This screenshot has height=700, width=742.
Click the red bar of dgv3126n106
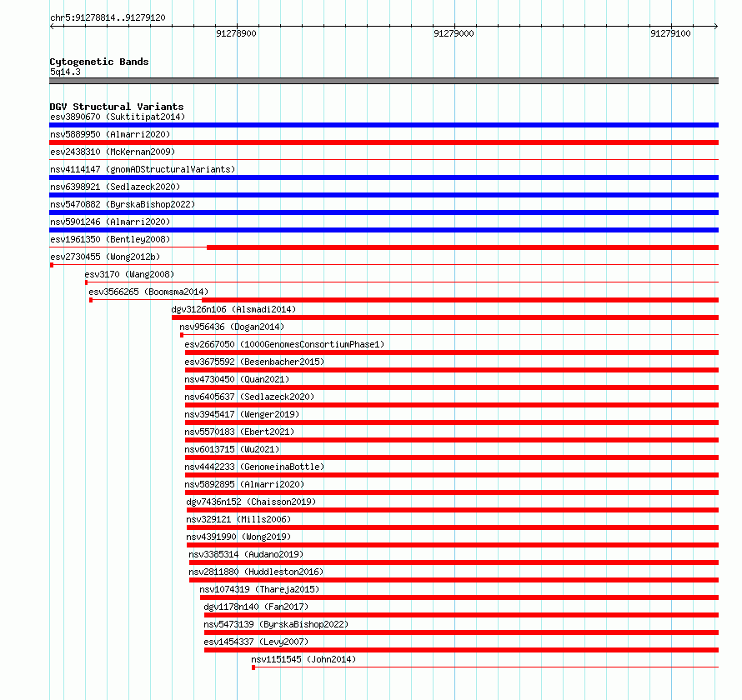445,317
